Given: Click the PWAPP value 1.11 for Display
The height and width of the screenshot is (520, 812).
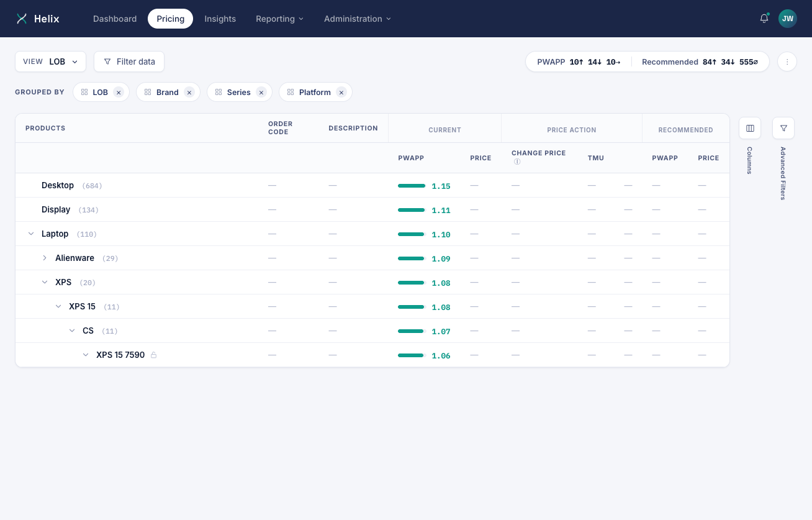Looking at the screenshot, I should coord(441,211).
